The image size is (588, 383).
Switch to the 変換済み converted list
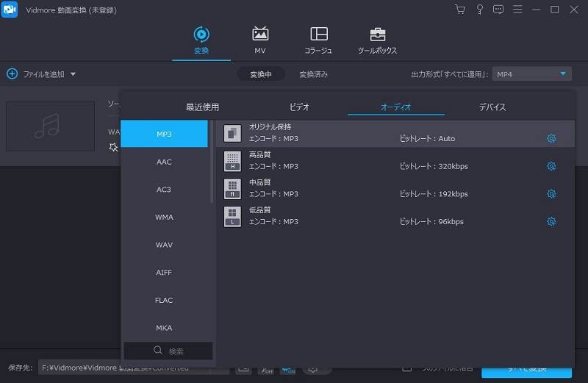pyautogui.click(x=313, y=74)
